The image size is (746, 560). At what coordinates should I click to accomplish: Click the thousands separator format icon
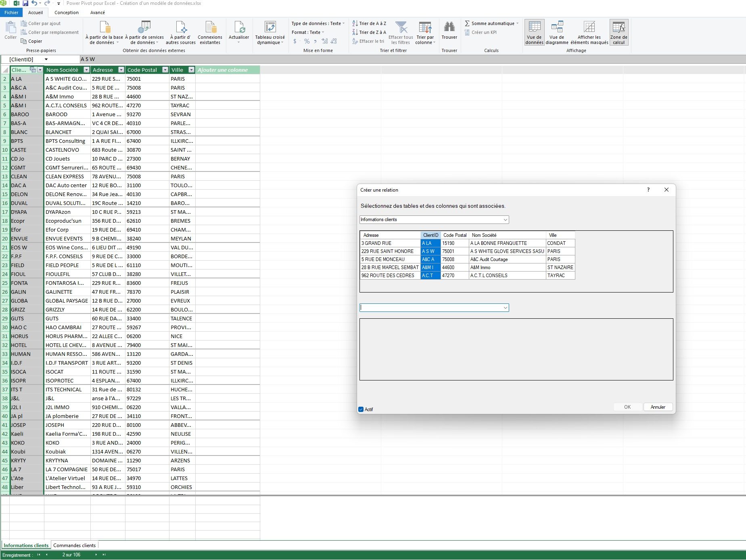click(x=315, y=41)
